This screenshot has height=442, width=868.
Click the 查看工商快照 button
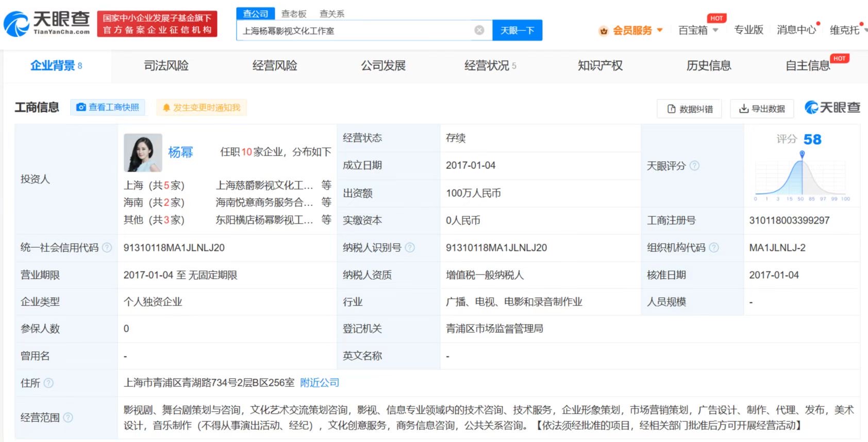(108, 107)
